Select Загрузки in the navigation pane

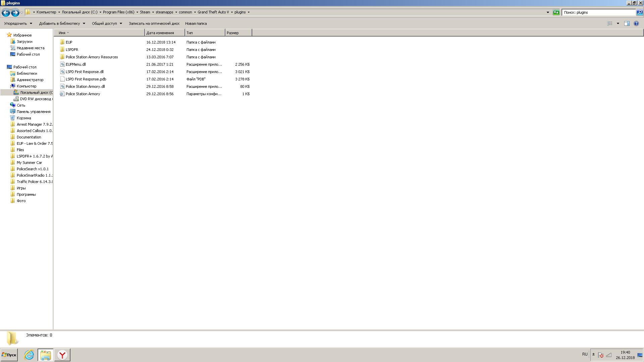(24, 42)
